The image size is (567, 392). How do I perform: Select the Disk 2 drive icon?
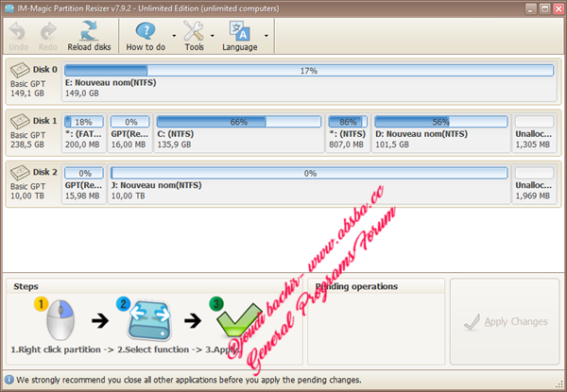20,173
